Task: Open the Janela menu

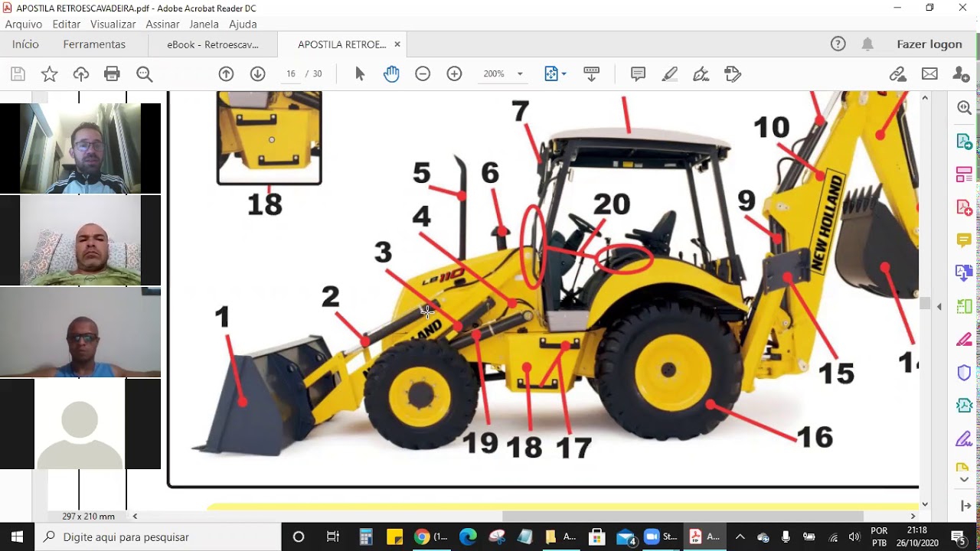Action: coord(204,24)
